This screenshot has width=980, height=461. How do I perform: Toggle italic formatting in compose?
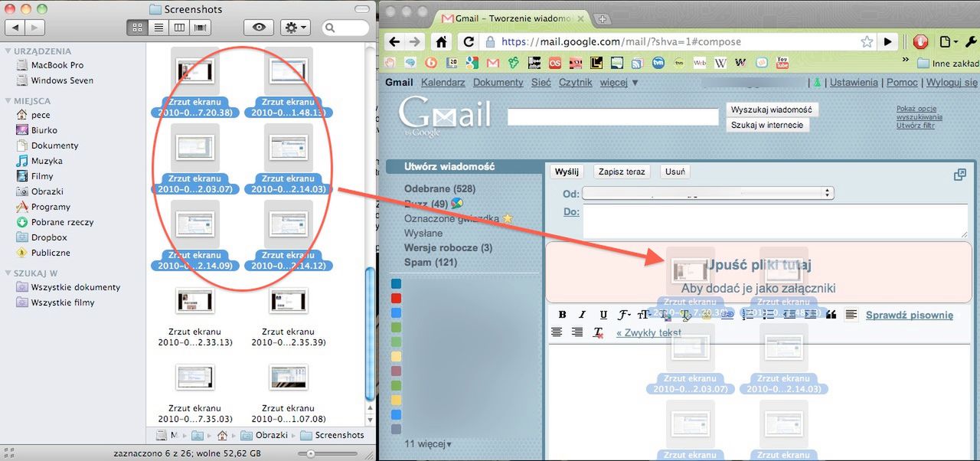(x=582, y=315)
